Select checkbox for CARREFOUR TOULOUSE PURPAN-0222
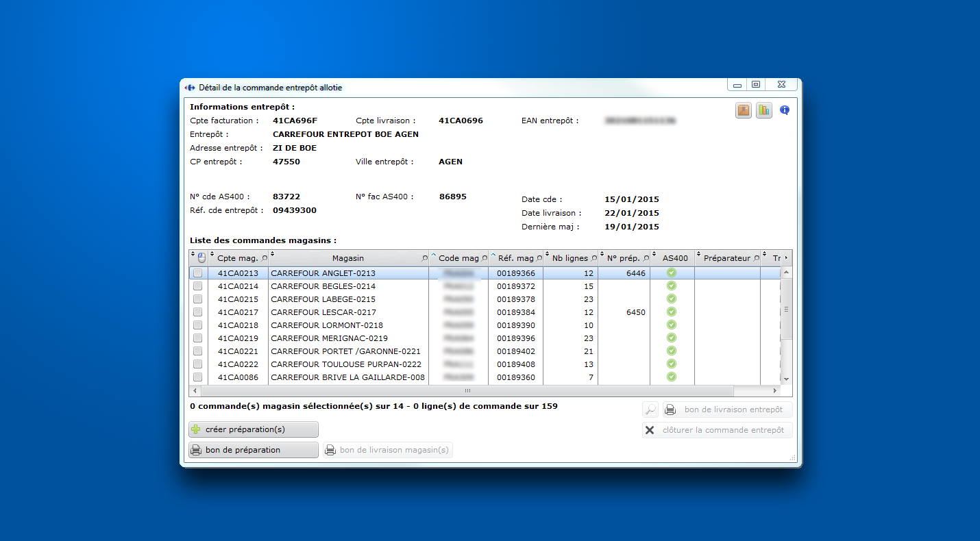Viewport: 980px width, 541px height. [197, 364]
